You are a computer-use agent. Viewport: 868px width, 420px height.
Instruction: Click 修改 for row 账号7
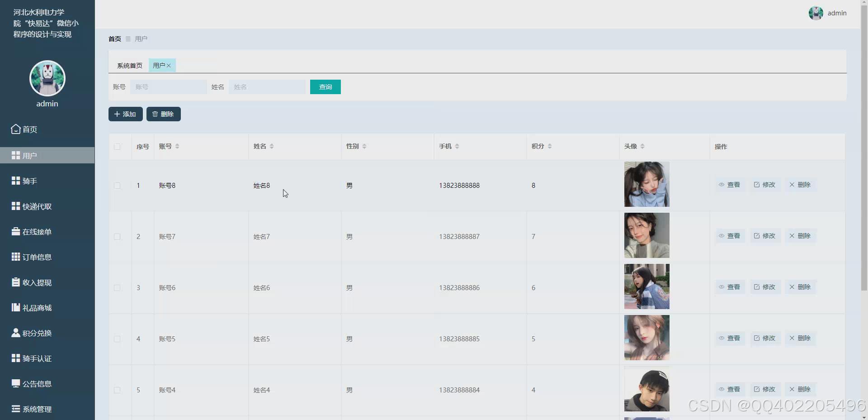(x=765, y=236)
